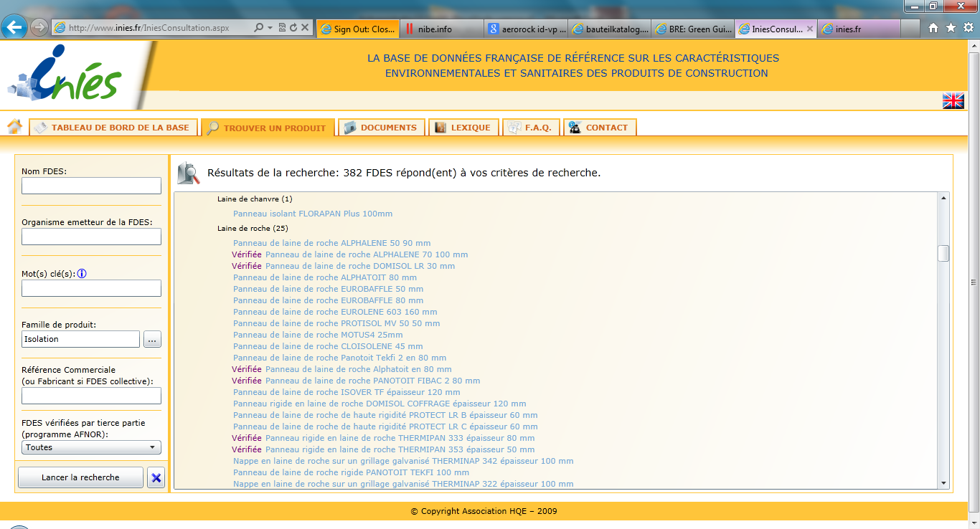Click results list scroll down arrow
The width and height of the screenshot is (980, 529).
coord(943,484)
